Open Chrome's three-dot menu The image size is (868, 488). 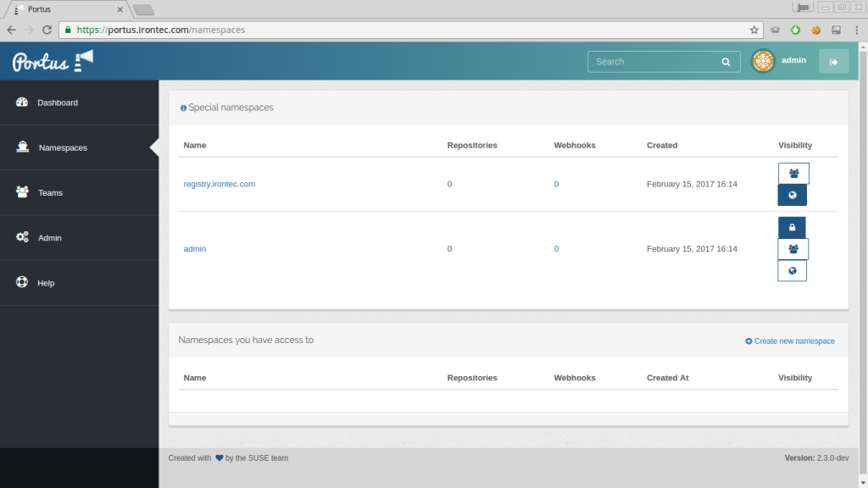pyautogui.click(x=857, y=29)
